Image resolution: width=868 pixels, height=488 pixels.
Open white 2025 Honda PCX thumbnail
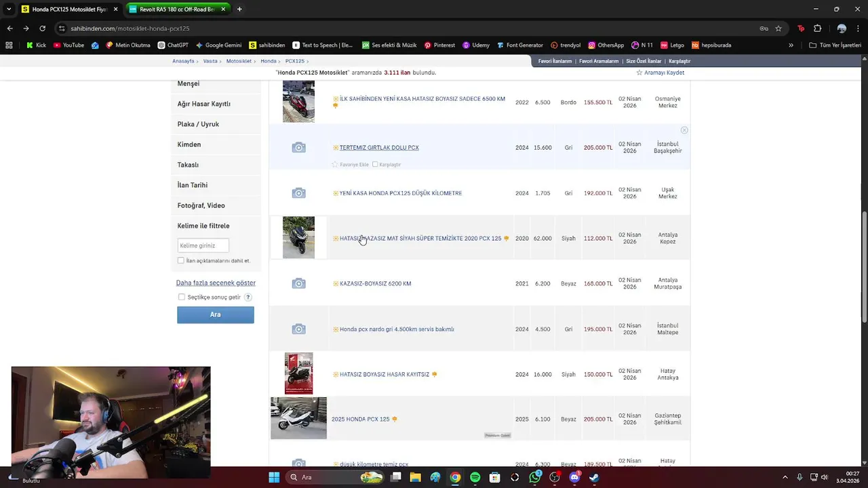(x=298, y=418)
